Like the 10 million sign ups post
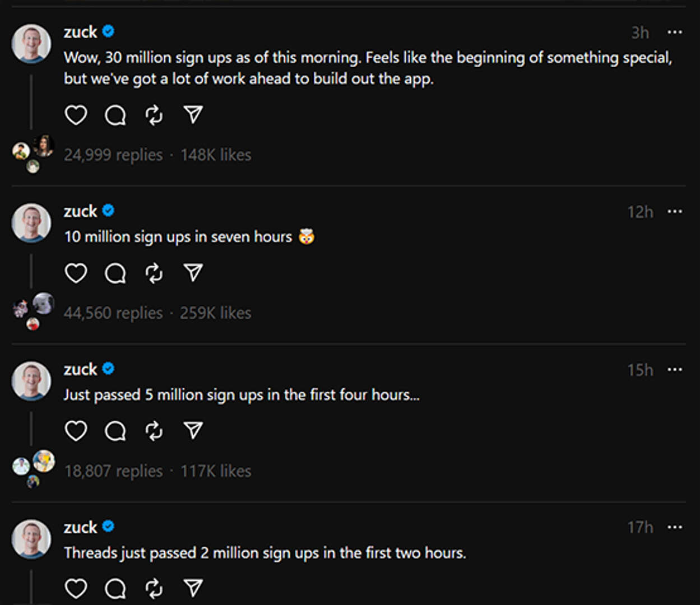Viewport: 700px width, 605px height. [x=76, y=273]
